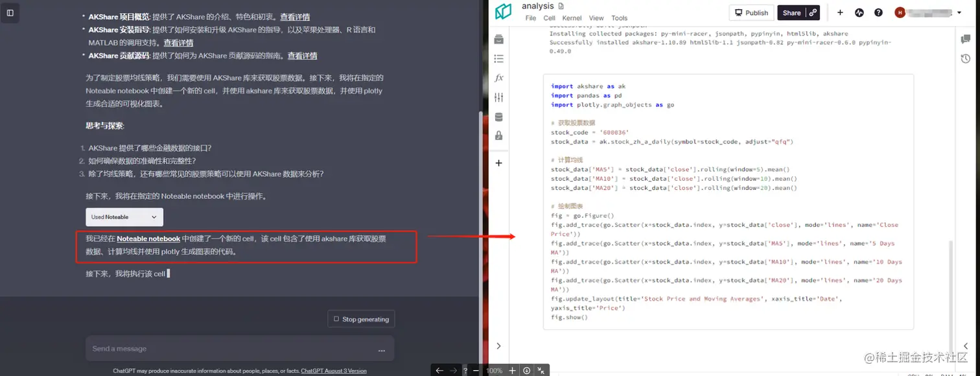Go forward with right arrow in viewer toolbar
The image size is (980, 376).
pos(454,370)
